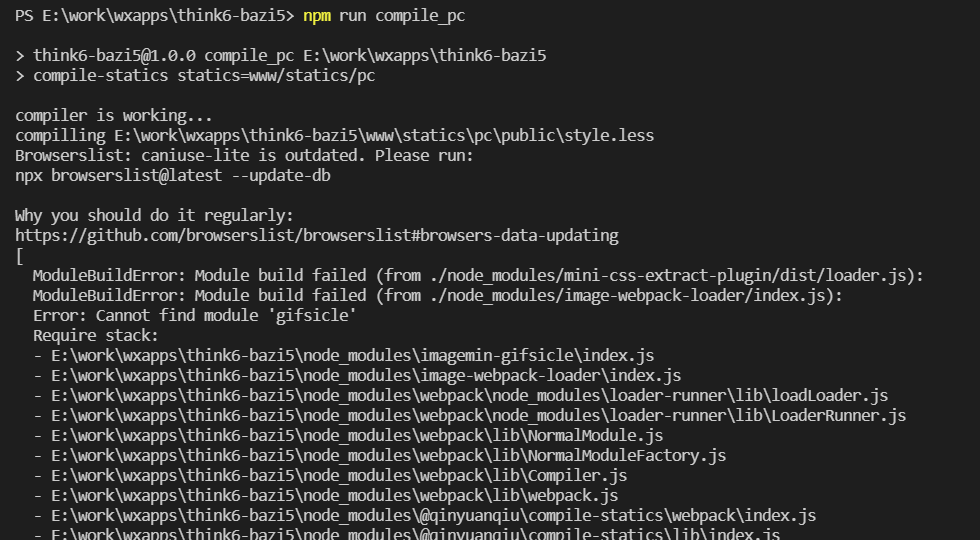This screenshot has width=980, height=540.
Task: Click the loadLoader.js file path
Action: point(469,396)
